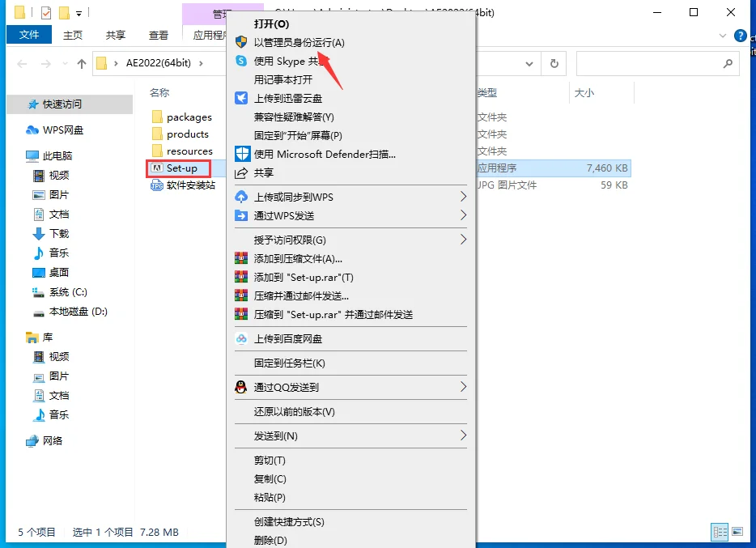The image size is (756, 548).
Task: Click the WinRAR icon beside 添加到 "Set-up.rar"(T)
Action: 241,277
